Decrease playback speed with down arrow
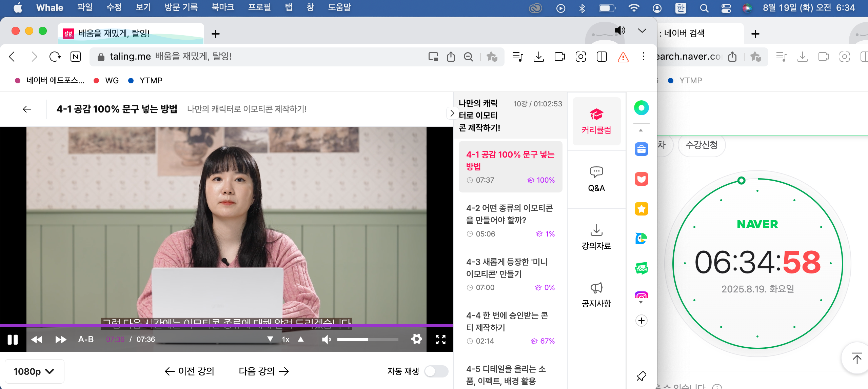Screen dimensions: 868x389 click(270, 339)
